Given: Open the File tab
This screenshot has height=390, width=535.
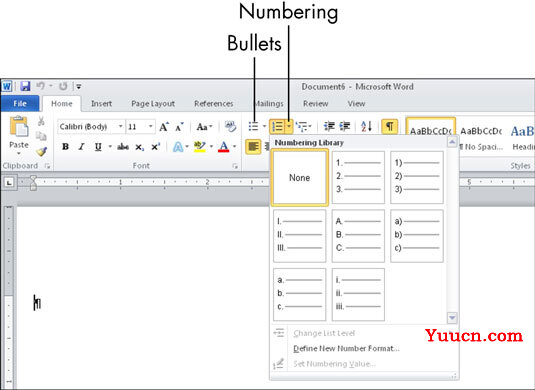Looking at the screenshot, I should (x=20, y=103).
